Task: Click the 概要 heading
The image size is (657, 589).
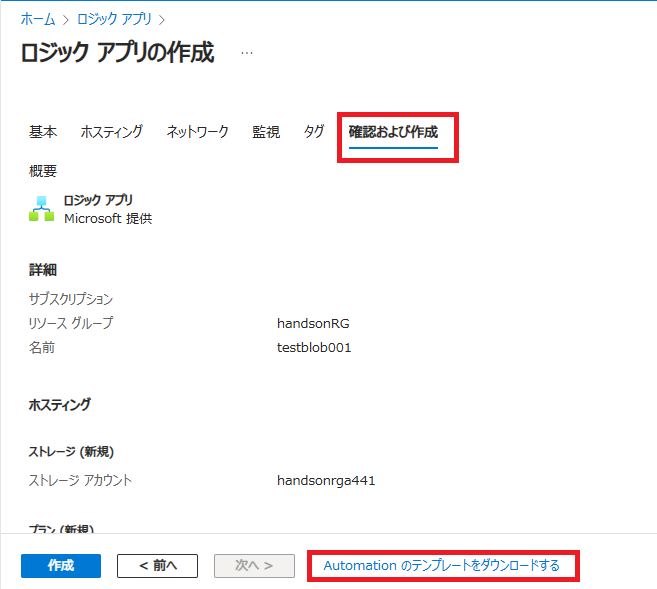Action: pyautogui.click(x=43, y=171)
